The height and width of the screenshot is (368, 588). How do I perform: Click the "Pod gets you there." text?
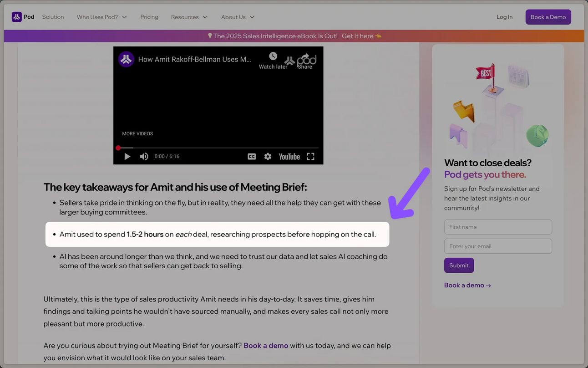pos(485,174)
